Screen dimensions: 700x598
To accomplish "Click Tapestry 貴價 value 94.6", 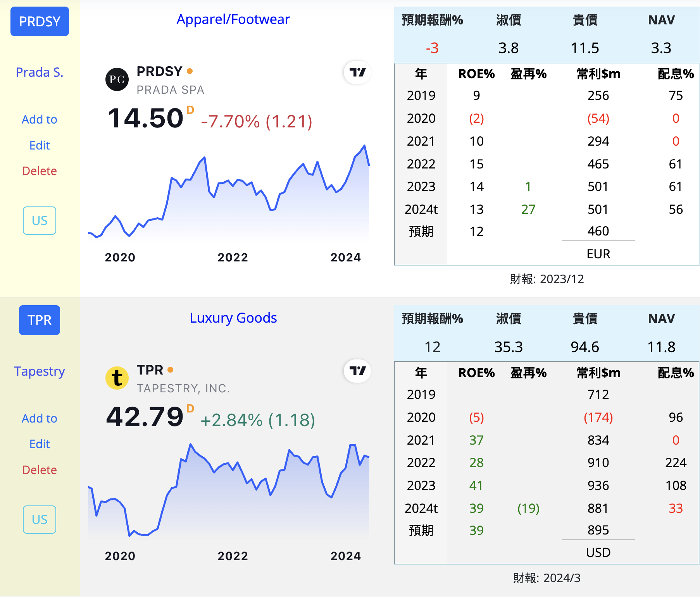I will pos(585,347).
